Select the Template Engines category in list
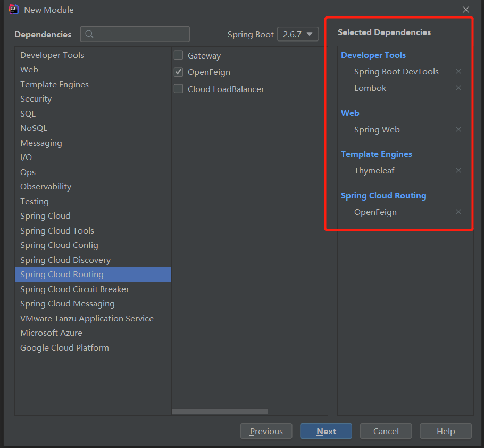The image size is (484, 448). point(93,84)
